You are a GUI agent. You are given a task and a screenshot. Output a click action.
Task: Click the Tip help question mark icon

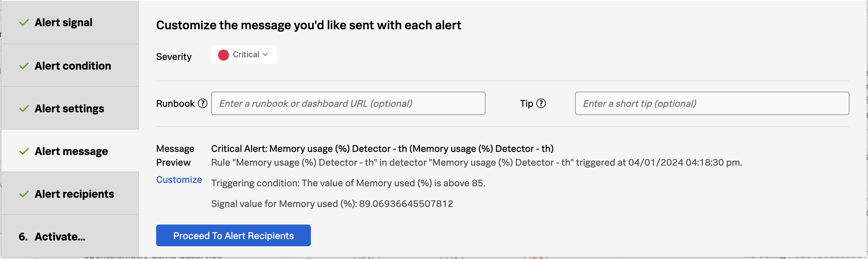tap(541, 103)
